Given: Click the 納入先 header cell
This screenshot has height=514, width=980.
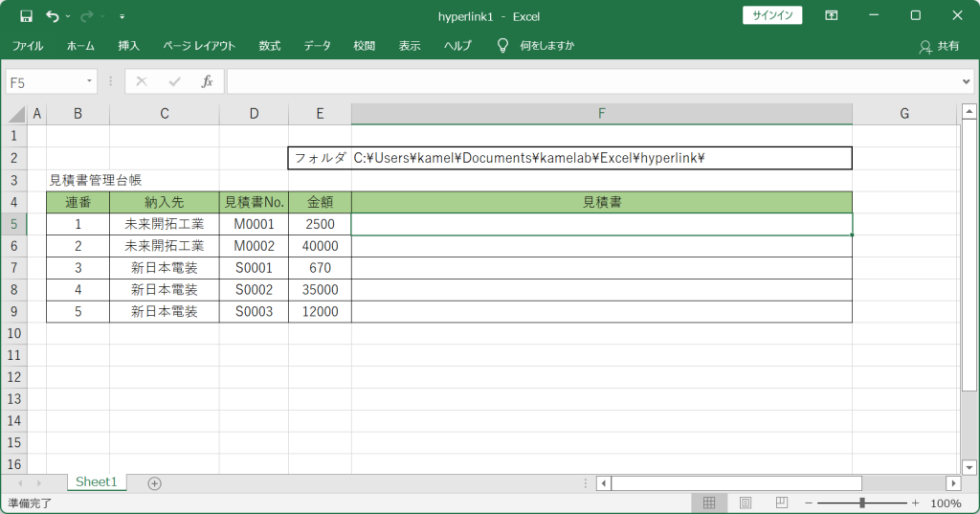Looking at the screenshot, I should coord(165,202).
